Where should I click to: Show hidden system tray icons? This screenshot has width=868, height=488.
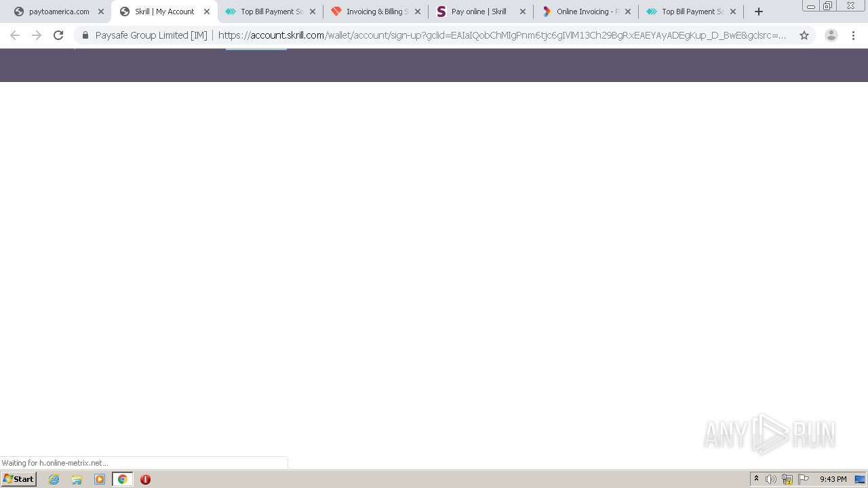point(756,479)
